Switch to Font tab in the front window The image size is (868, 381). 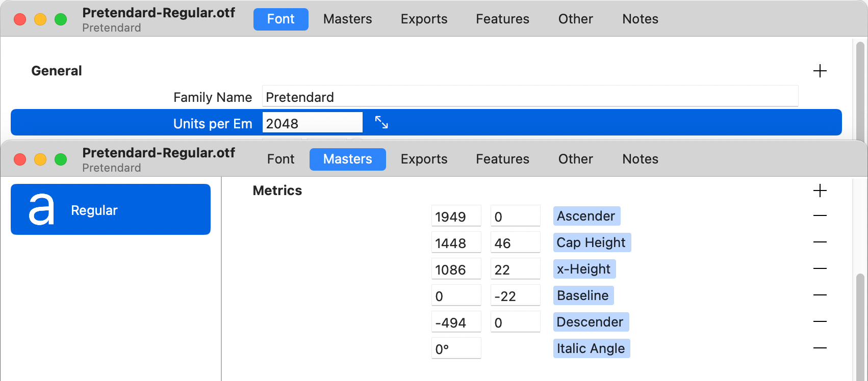click(281, 159)
